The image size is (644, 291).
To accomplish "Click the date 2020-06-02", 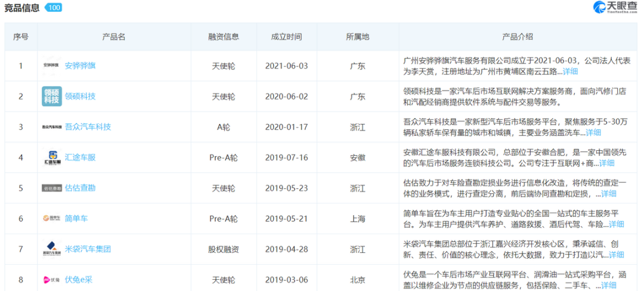I will tap(286, 97).
